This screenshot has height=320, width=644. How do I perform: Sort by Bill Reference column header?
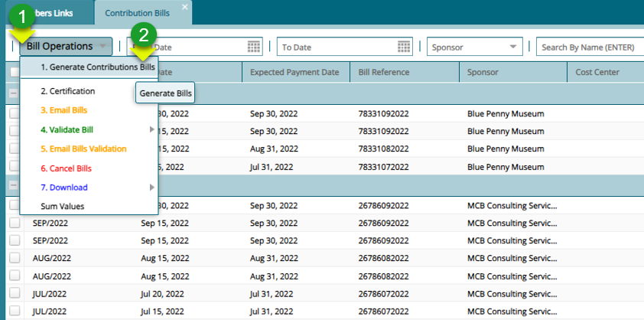point(405,73)
